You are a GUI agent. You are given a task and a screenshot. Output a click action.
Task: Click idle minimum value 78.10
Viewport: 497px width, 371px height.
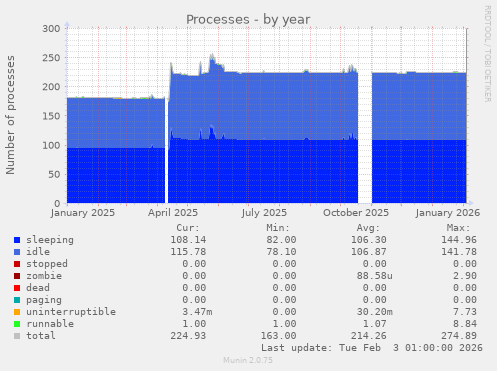(281, 252)
